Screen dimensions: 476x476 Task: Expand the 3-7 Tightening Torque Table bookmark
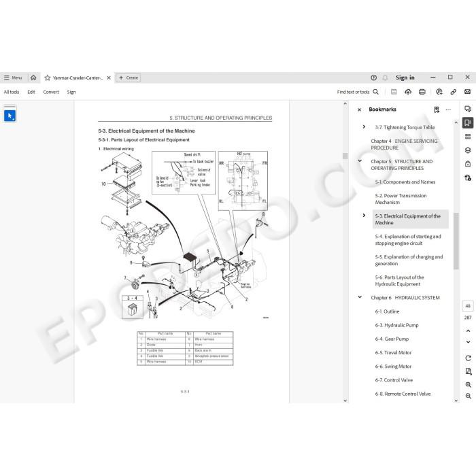(x=364, y=127)
